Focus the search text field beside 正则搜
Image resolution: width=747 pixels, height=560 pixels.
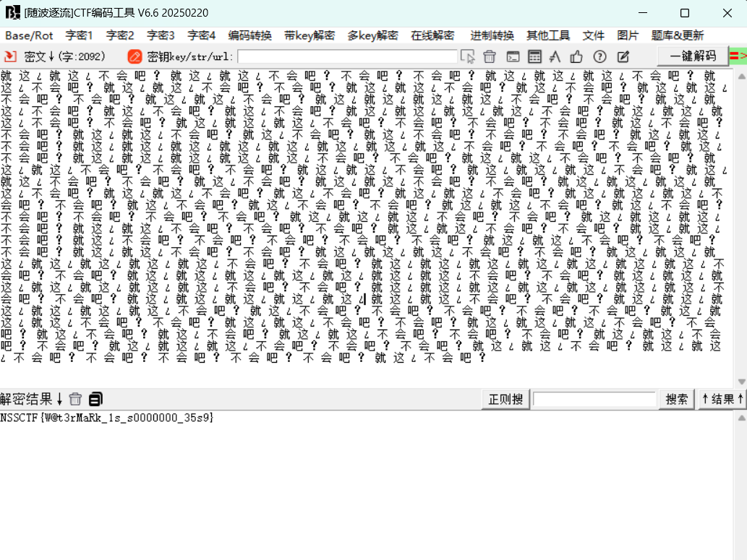pos(594,399)
